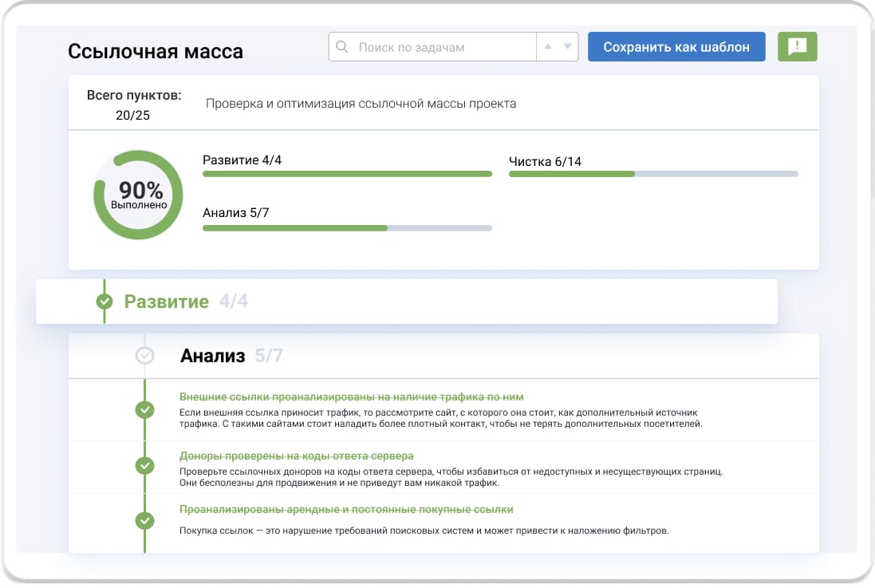Click the down arrow next to task search
This screenshot has width=875, height=588.
pyautogui.click(x=567, y=47)
